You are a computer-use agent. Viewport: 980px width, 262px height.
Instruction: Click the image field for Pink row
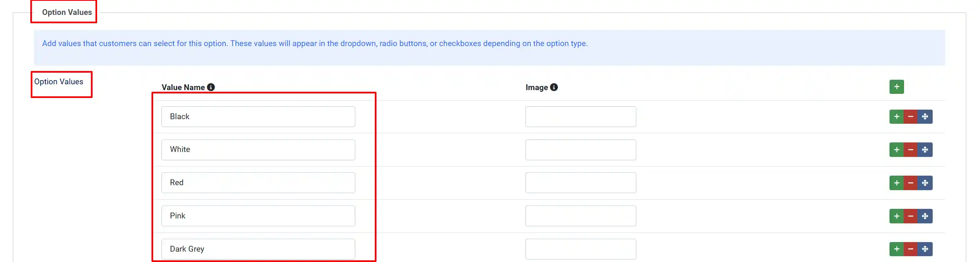[581, 216]
